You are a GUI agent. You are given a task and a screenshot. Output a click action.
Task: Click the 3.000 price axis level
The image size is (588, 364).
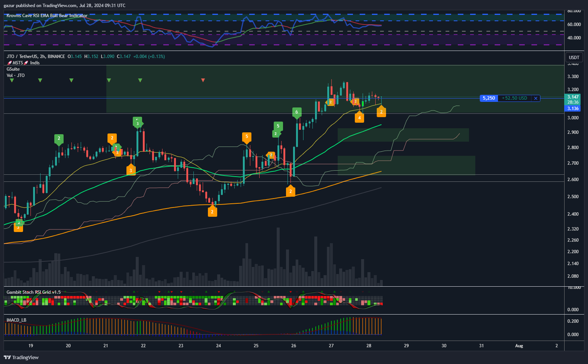tap(573, 118)
